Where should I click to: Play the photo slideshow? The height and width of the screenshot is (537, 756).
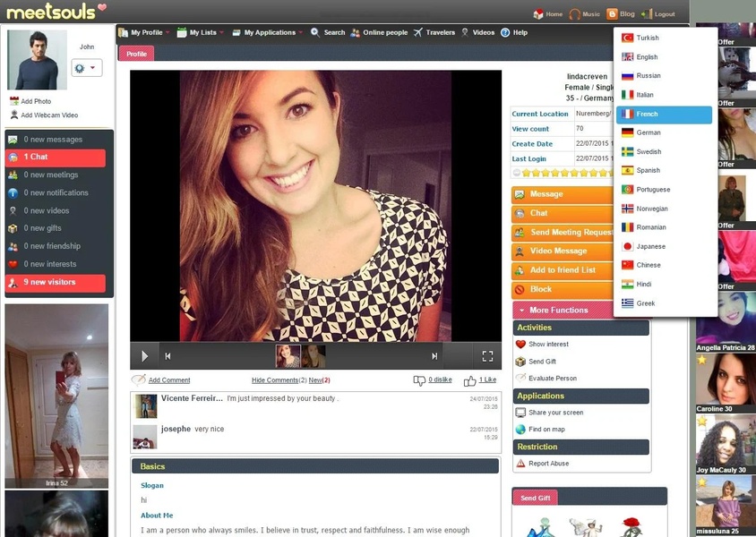[144, 356]
